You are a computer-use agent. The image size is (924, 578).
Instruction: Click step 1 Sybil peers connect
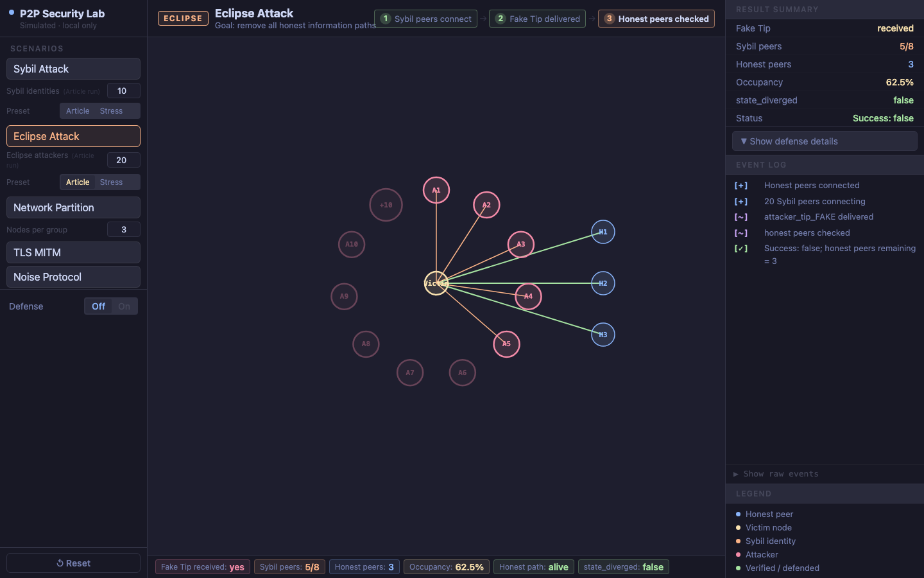(x=425, y=19)
